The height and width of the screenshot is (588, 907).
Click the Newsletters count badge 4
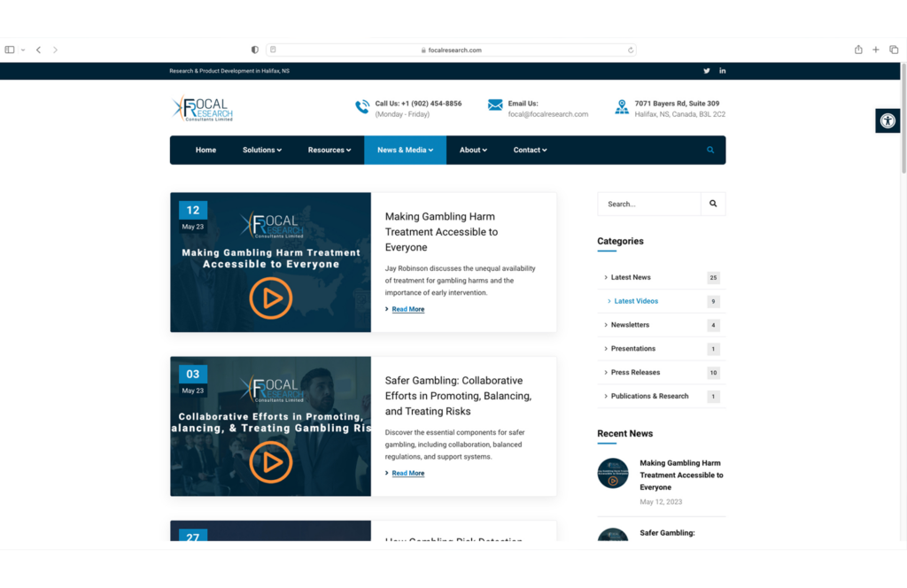713,326
